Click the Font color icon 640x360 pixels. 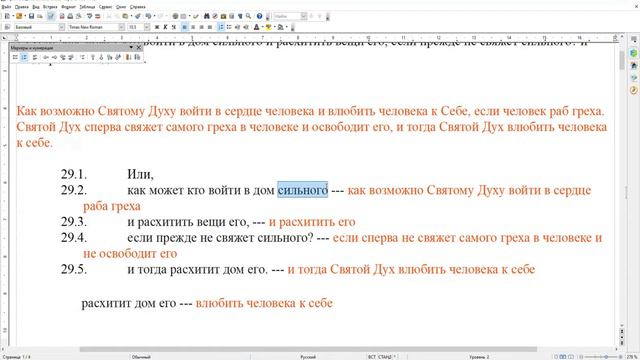pyautogui.click(x=256, y=27)
